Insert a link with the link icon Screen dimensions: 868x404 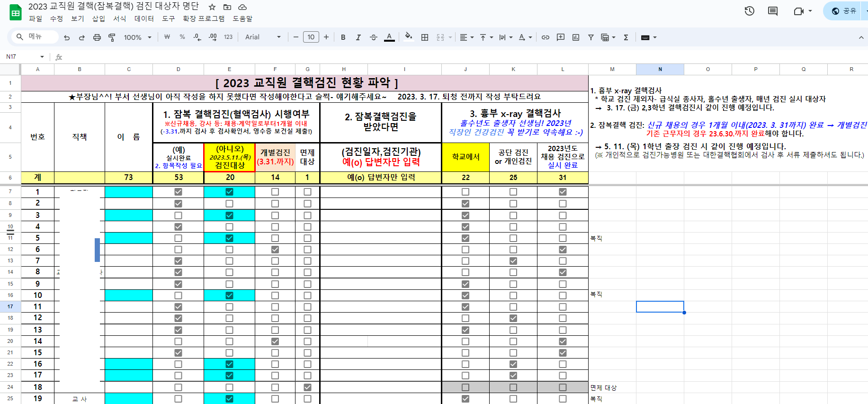(x=546, y=37)
